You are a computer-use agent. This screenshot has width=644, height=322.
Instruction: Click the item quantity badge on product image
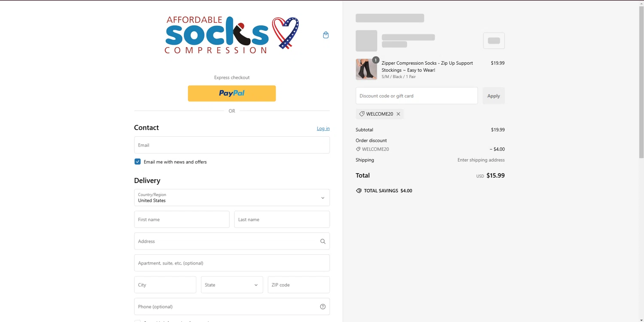click(376, 60)
